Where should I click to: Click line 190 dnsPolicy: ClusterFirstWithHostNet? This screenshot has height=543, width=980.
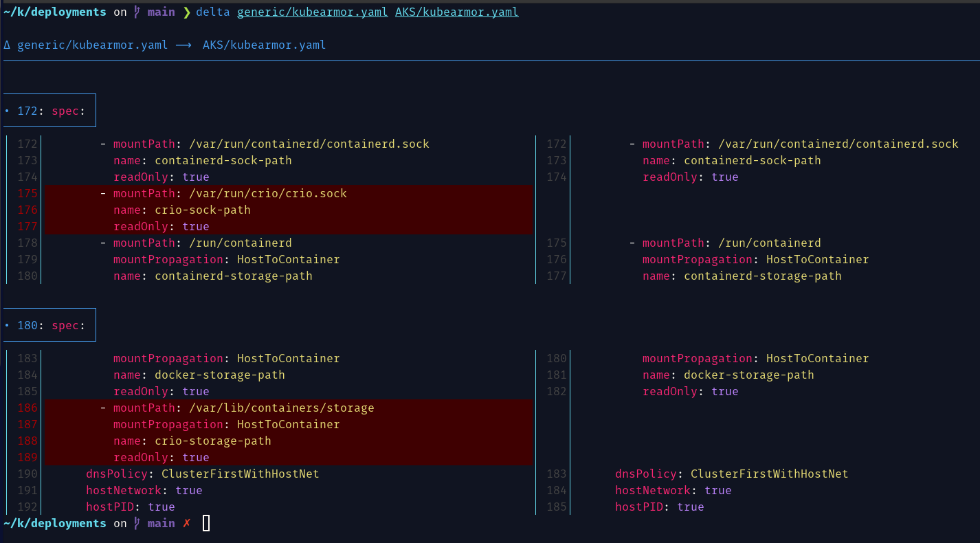pos(203,474)
